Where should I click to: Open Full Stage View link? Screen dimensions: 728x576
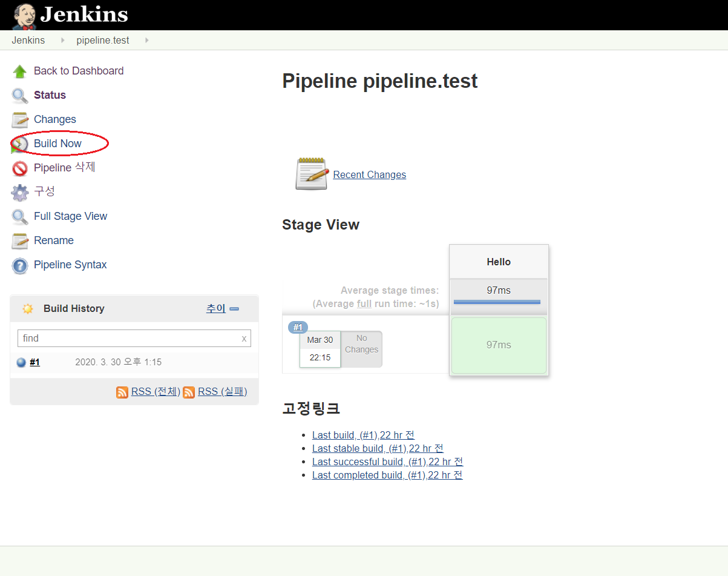pos(70,216)
